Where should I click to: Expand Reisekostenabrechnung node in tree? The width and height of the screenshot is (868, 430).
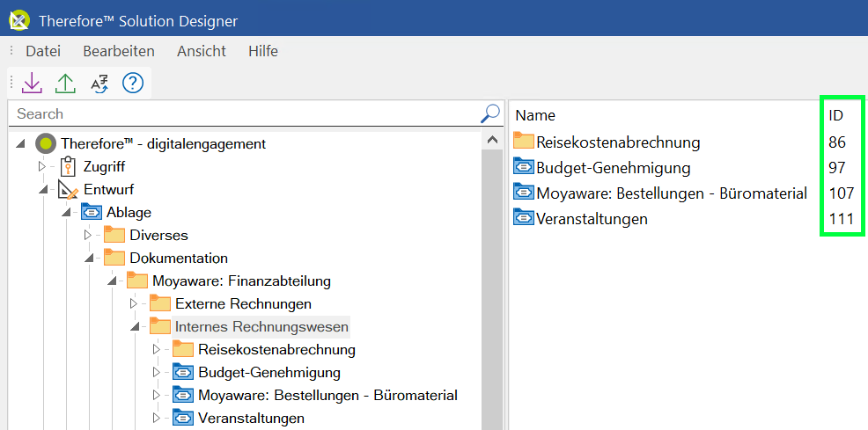(x=157, y=349)
